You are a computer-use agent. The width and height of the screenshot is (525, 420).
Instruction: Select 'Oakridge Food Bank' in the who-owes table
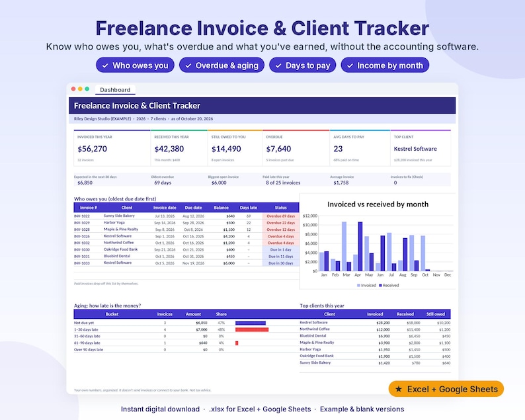[x=120, y=249]
